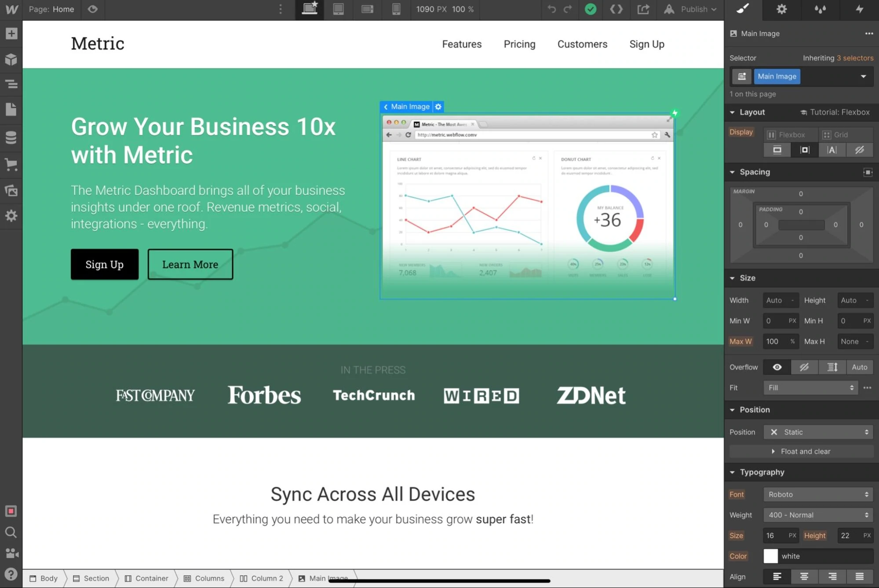Screen dimensions: 879x588
Task: Click the Sign Up button on hero
Action: [104, 264]
